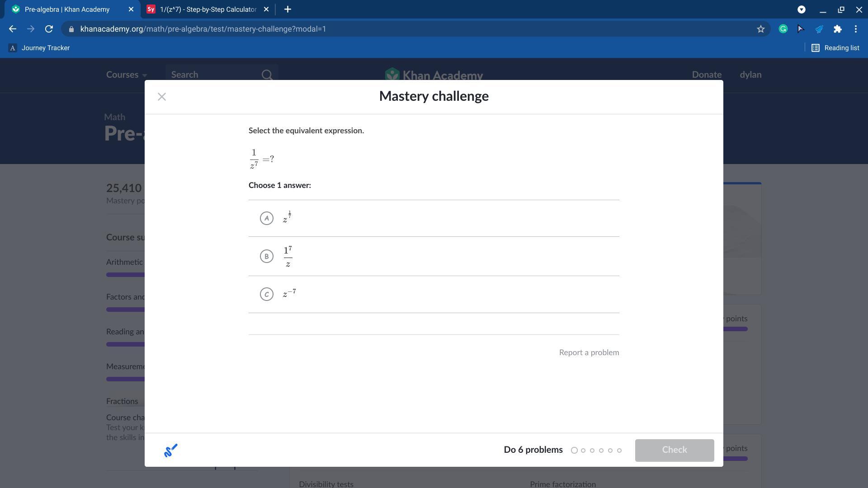Open the Chrome three-dot menu

tap(855, 29)
